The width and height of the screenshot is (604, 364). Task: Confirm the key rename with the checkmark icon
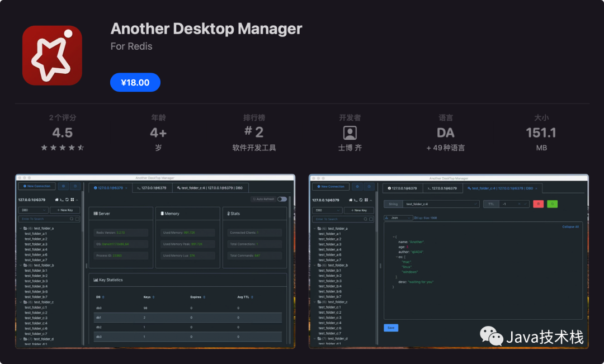(x=476, y=204)
